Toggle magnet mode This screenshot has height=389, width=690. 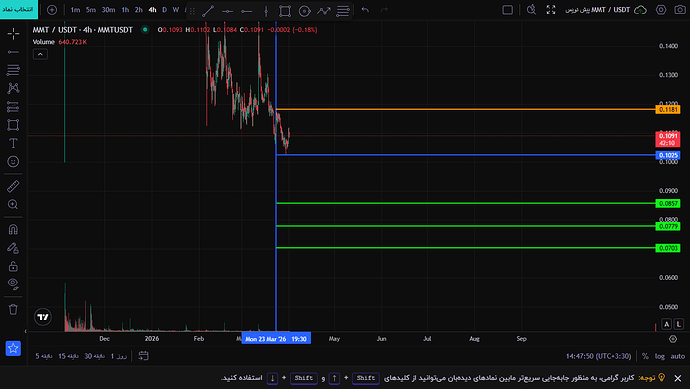coord(13,229)
